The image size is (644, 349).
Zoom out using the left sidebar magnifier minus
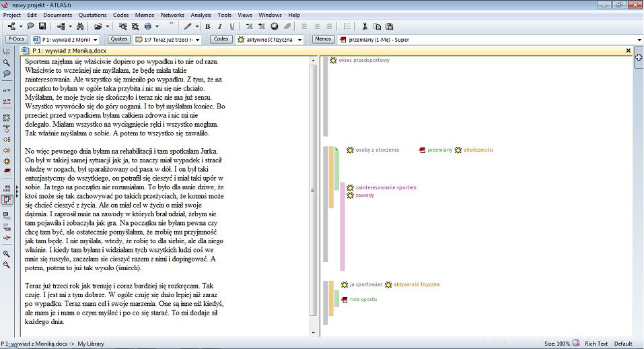(x=7, y=265)
